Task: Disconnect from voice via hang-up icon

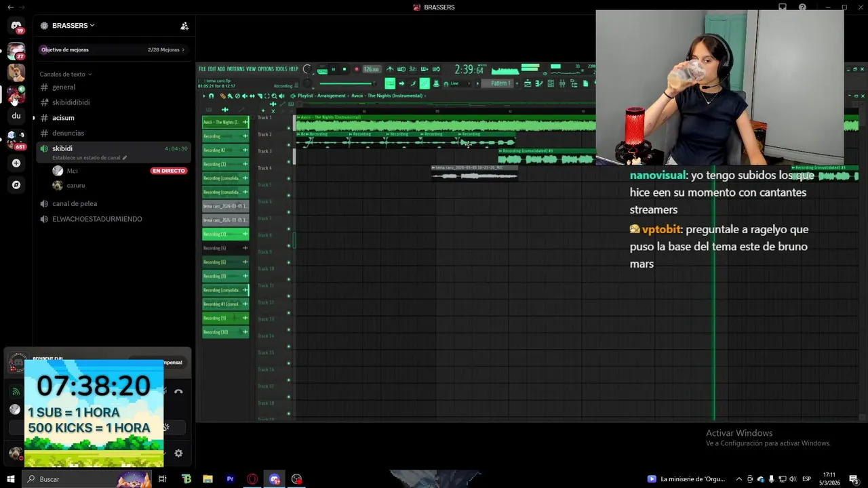Action: coord(178,391)
